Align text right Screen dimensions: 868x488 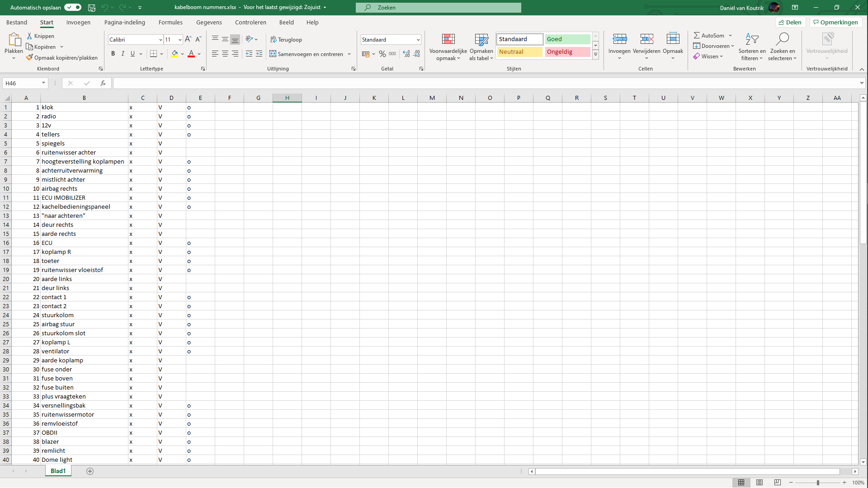[235, 54]
